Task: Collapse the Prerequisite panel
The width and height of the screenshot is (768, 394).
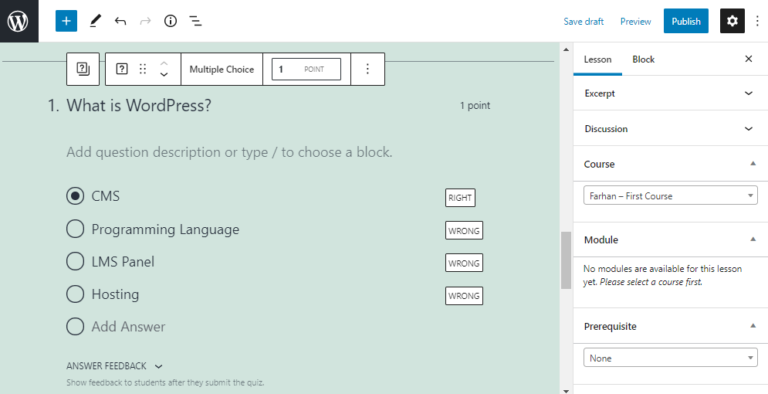Action: tap(671, 326)
